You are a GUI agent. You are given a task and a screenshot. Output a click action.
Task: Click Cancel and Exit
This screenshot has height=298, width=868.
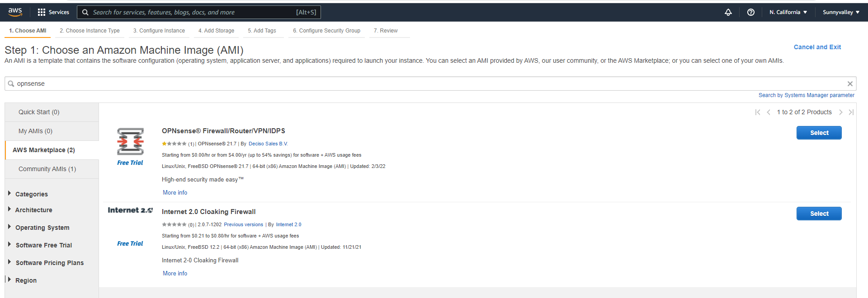(x=817, y=47)
